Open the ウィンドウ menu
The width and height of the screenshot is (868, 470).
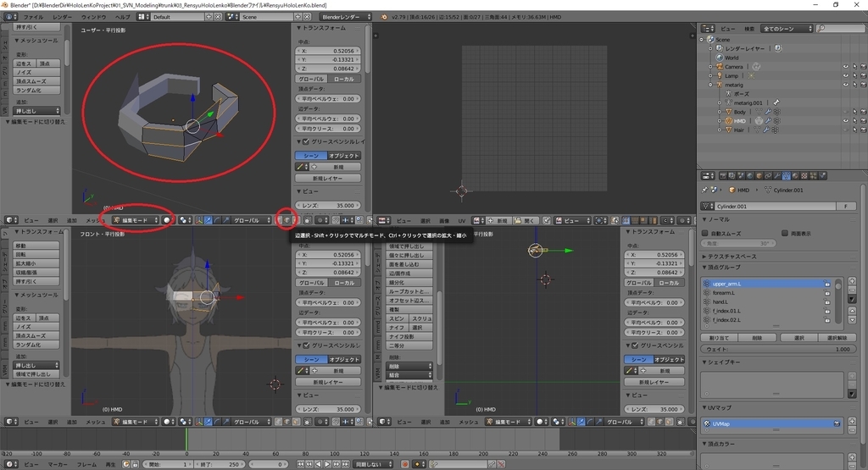tap(93, 17)
